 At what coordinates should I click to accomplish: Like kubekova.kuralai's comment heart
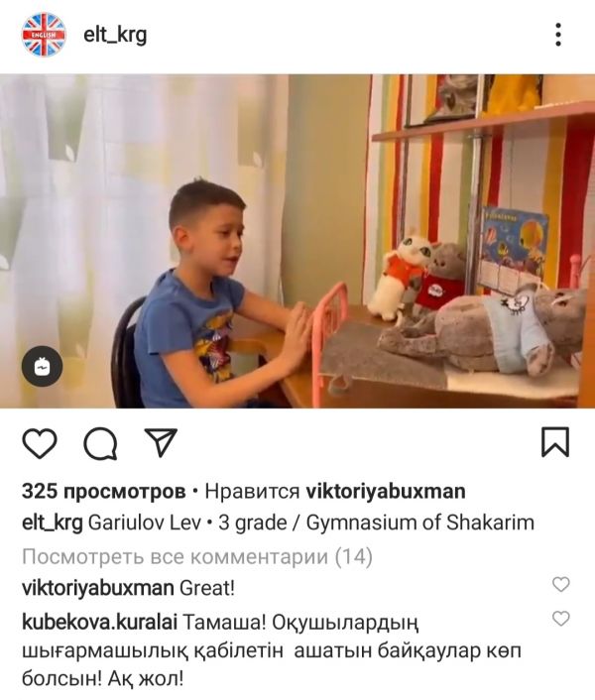click(560, 619)
